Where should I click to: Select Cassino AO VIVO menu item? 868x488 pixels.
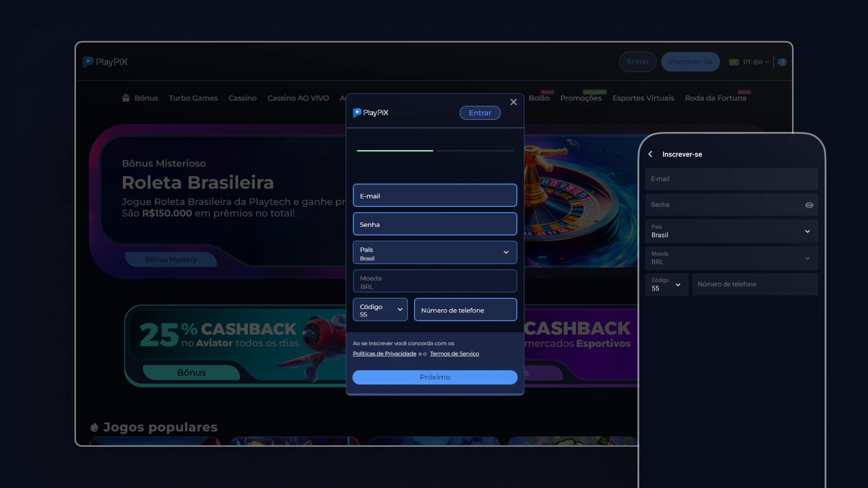pos(298,98)
